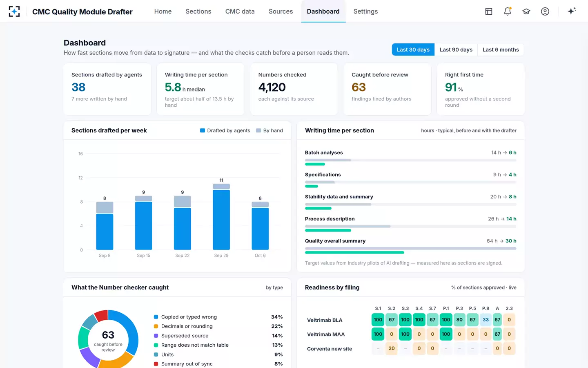This screenshot has width=588, height=368.
Task: Click the Veltrimab MAA row label
Action: click(x=326, y=334)
